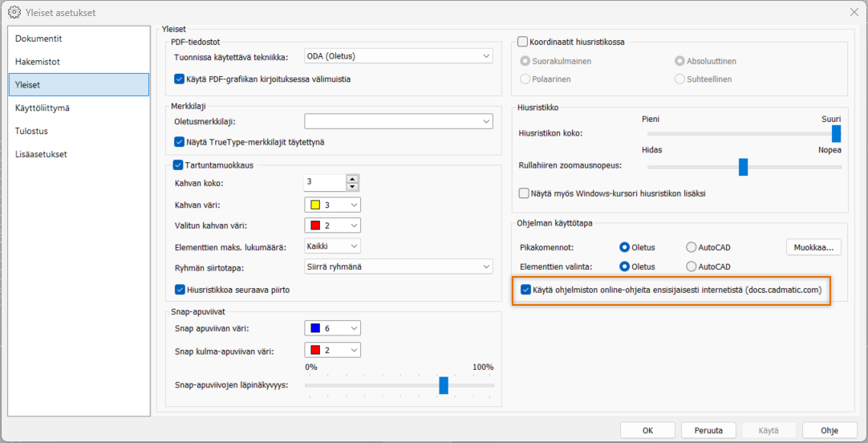The height and width of the screenshot is (443, 868).
Task: Open the Tulostus settings page
Action: click(x=32, y=131)
